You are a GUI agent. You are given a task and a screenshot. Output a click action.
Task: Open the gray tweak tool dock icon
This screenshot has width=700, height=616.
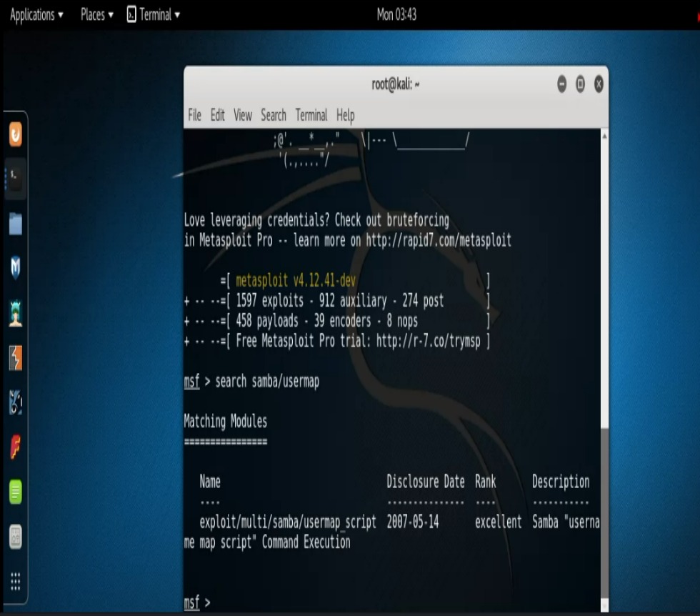[16, 537]
